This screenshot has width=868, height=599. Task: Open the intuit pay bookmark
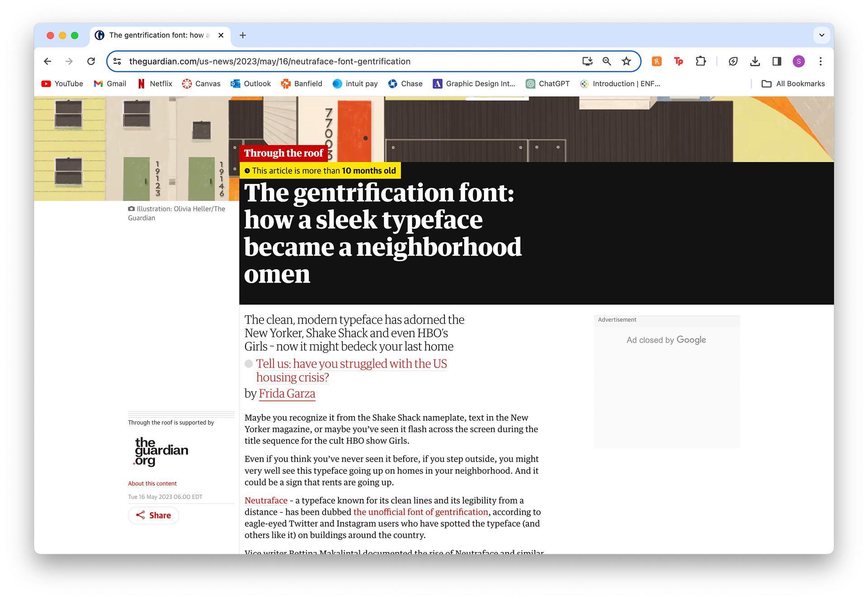355,84
